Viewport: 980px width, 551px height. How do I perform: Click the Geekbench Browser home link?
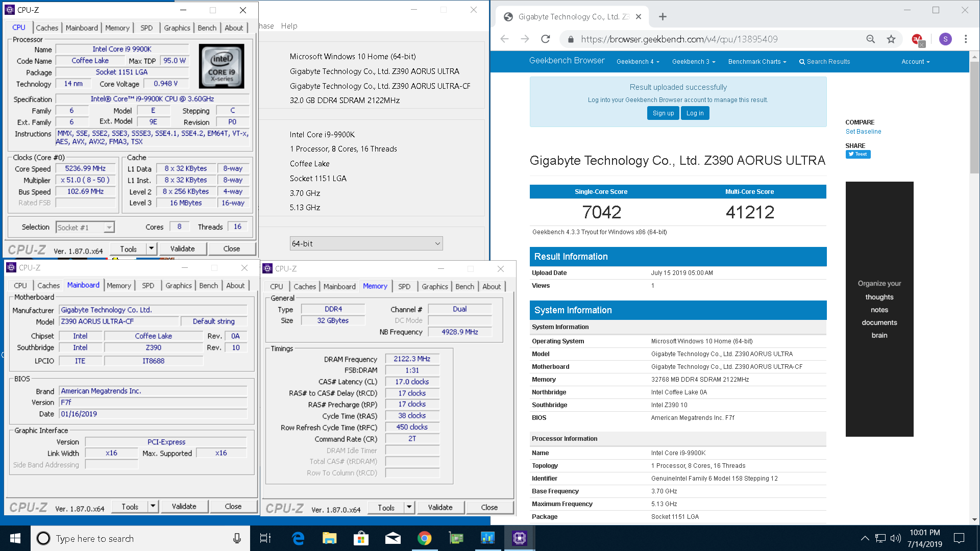pyautogui.click(x=567, y=61)
